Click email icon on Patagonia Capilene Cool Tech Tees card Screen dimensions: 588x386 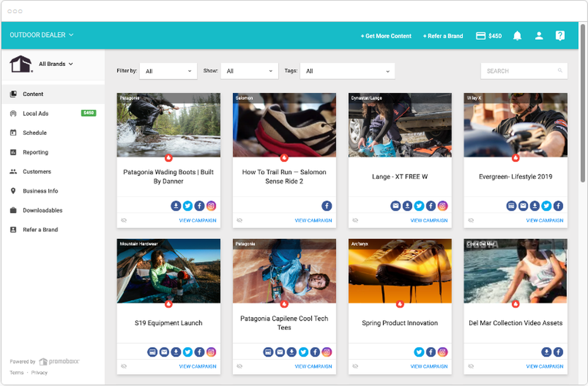280,352
